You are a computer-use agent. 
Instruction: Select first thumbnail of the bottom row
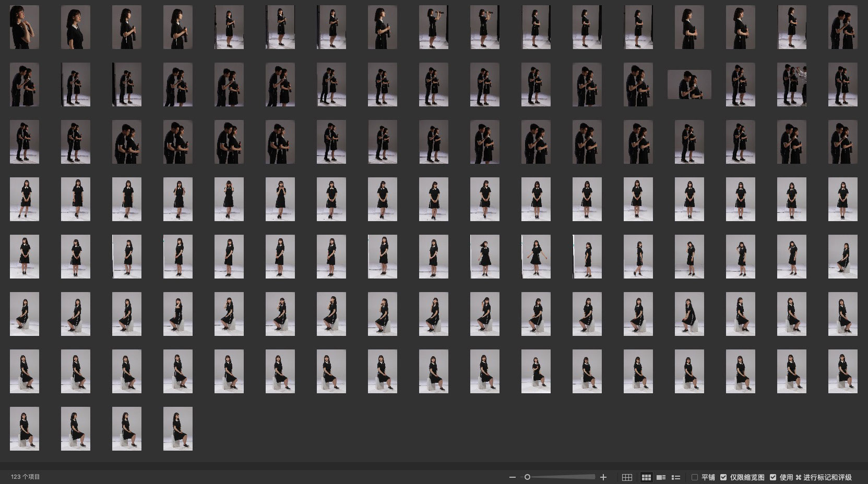point(25,429)
